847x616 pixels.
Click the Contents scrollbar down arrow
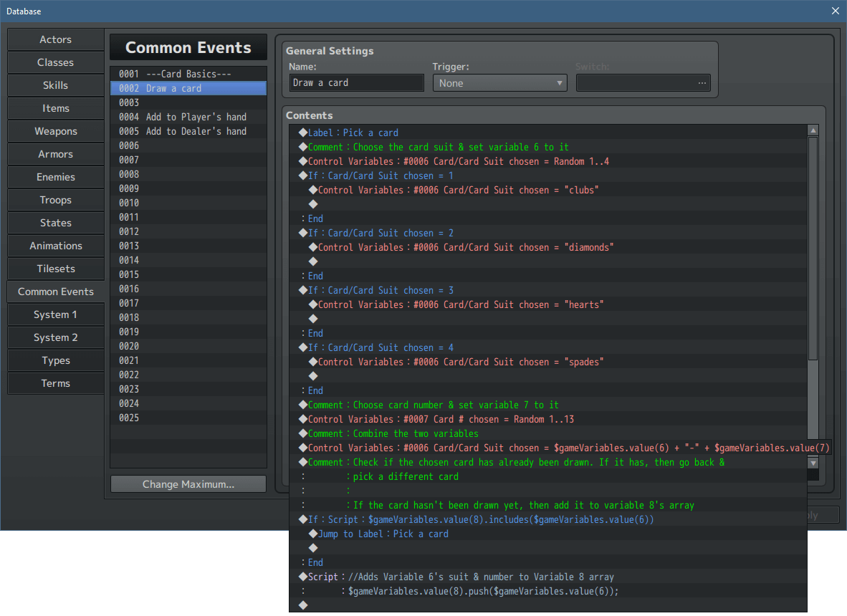(813, 463)
